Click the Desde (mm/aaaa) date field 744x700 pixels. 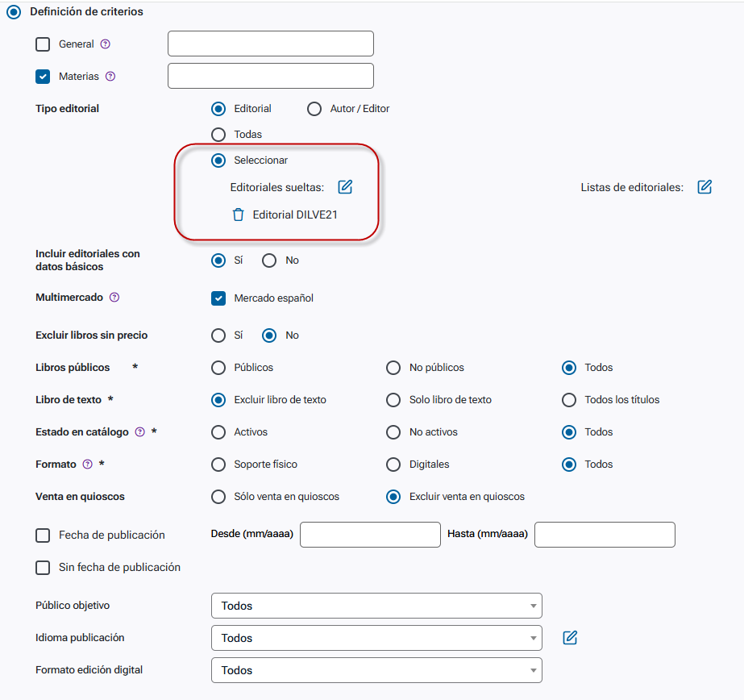tap(370, 535)
